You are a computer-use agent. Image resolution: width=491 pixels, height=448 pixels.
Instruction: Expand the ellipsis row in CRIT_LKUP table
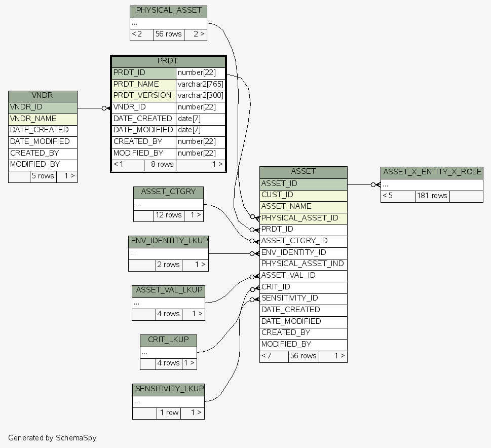[168, 352]
